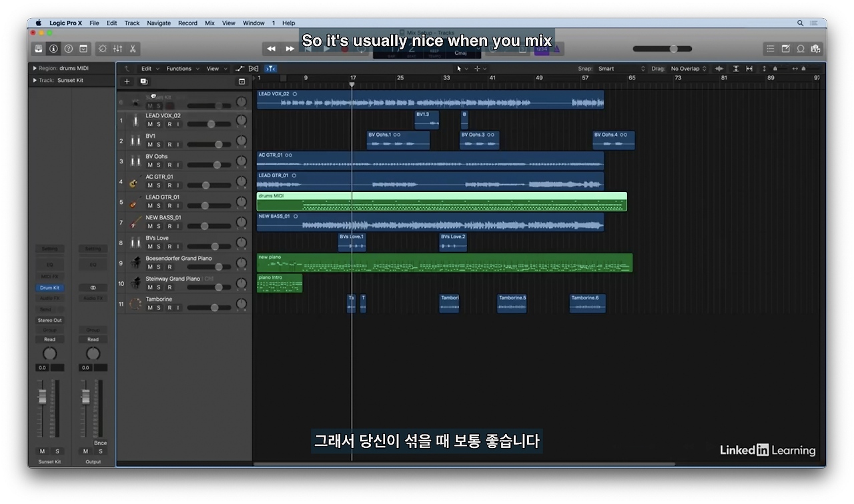Open the Spotlight search icon in menu bar
The image size is (854, 504).
pos(801,23)
